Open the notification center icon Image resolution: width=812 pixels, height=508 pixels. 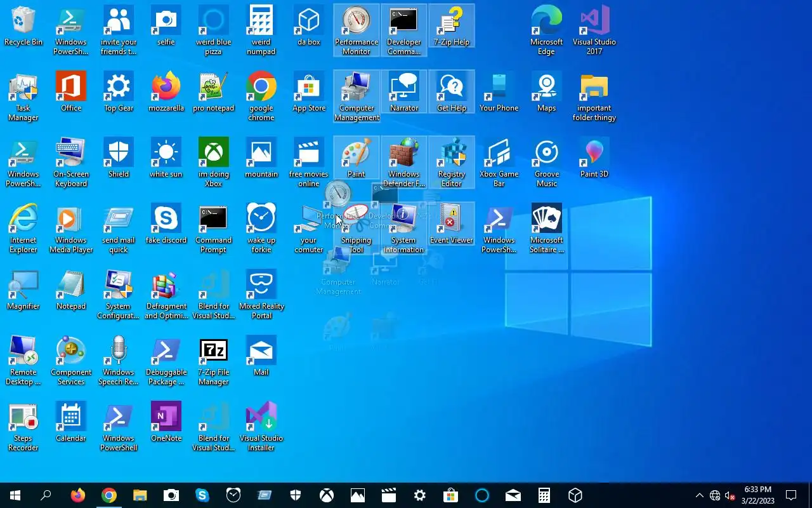791,495
